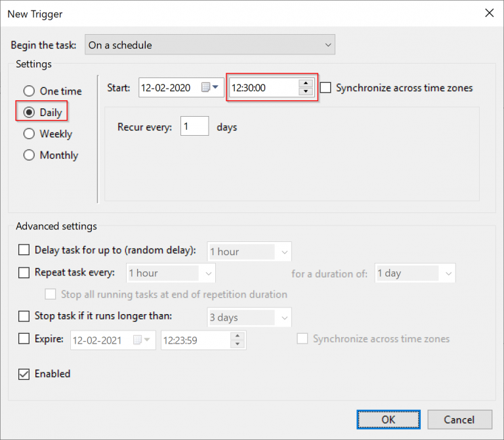Open the random delay 1 hour dropdown
The height and width of the screenshot is (440, 504).
coord(249,251)
